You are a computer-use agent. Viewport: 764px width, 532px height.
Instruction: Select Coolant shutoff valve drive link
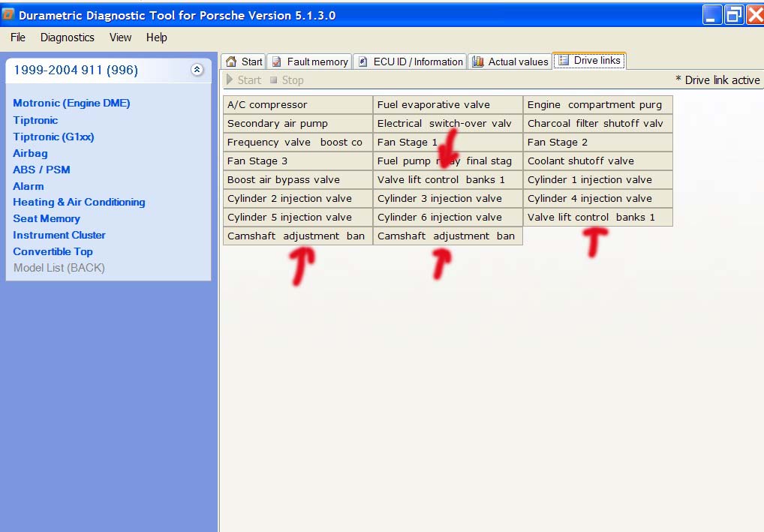[598, 161]
